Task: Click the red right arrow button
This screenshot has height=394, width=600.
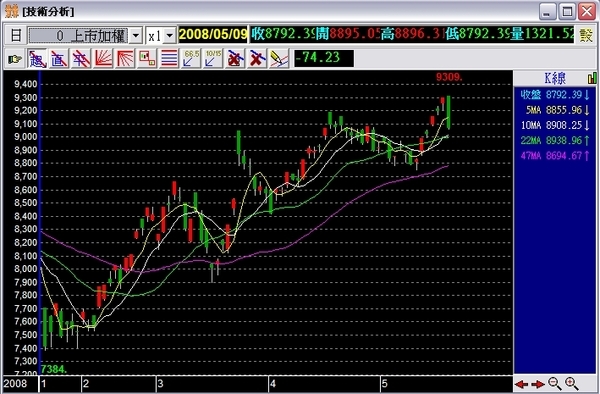Action: tap(538, 384)
